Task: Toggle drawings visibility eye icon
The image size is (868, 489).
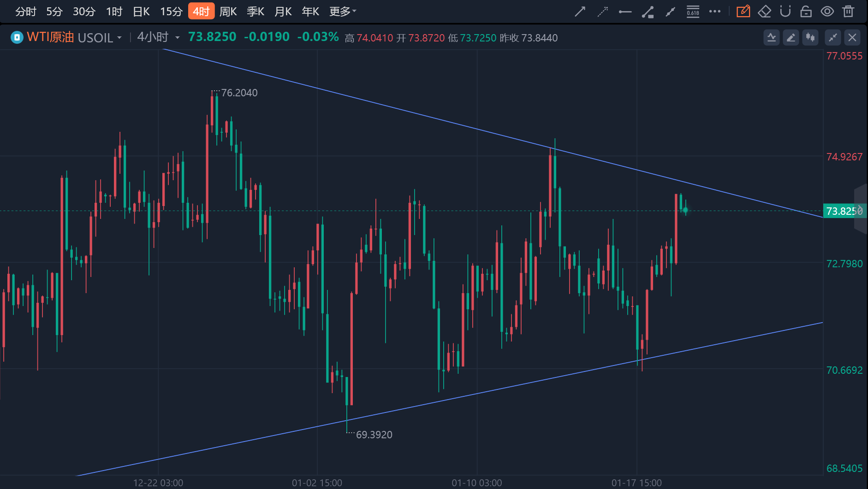Action: 827,12
